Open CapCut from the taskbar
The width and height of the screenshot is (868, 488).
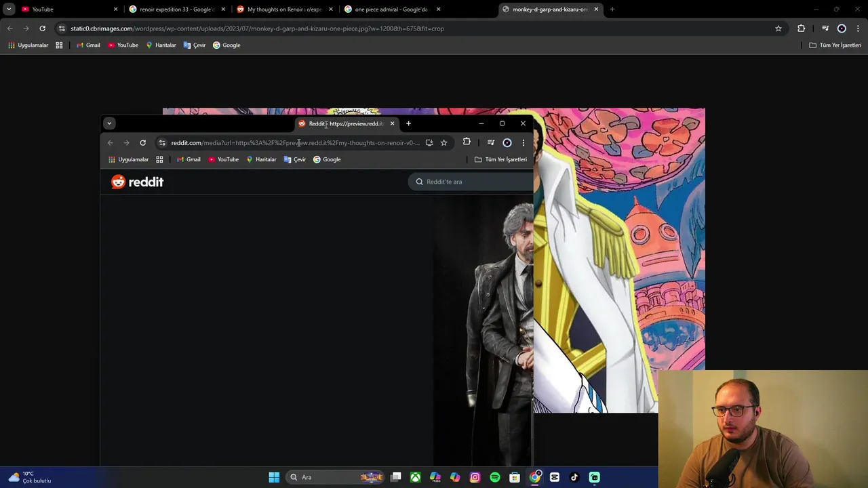point(555,477)
